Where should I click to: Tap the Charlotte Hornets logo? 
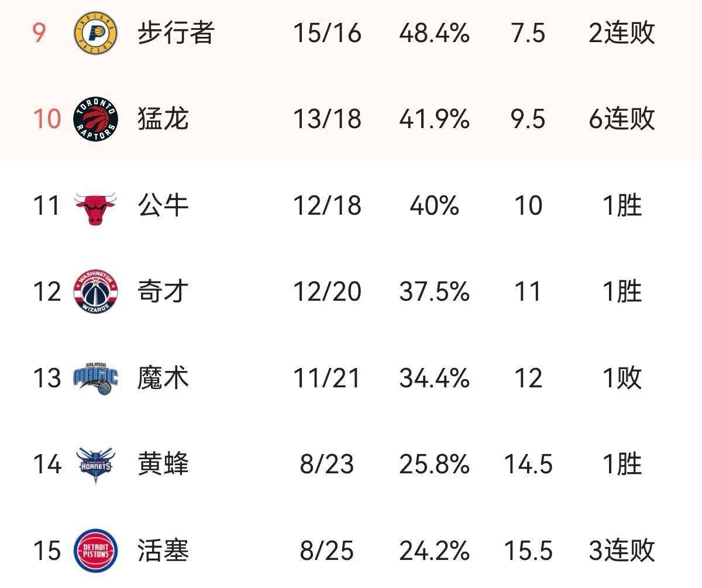[95, 465]
